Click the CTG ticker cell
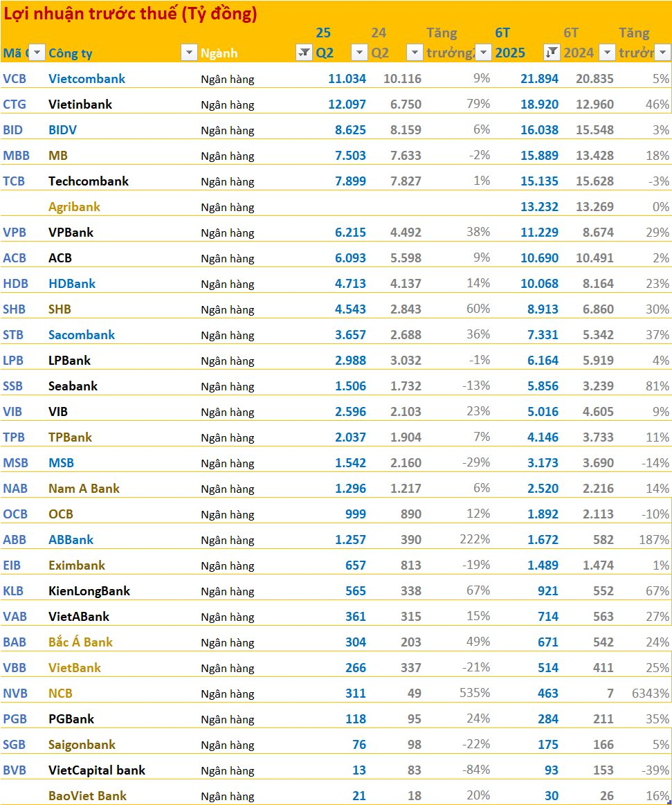This screenshot has height=805, width=672. pos(14,105)
